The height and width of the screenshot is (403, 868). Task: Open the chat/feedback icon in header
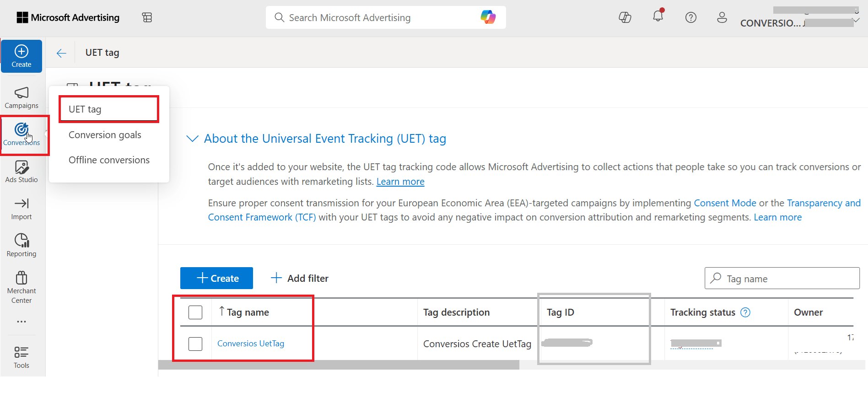click(625, 17)
